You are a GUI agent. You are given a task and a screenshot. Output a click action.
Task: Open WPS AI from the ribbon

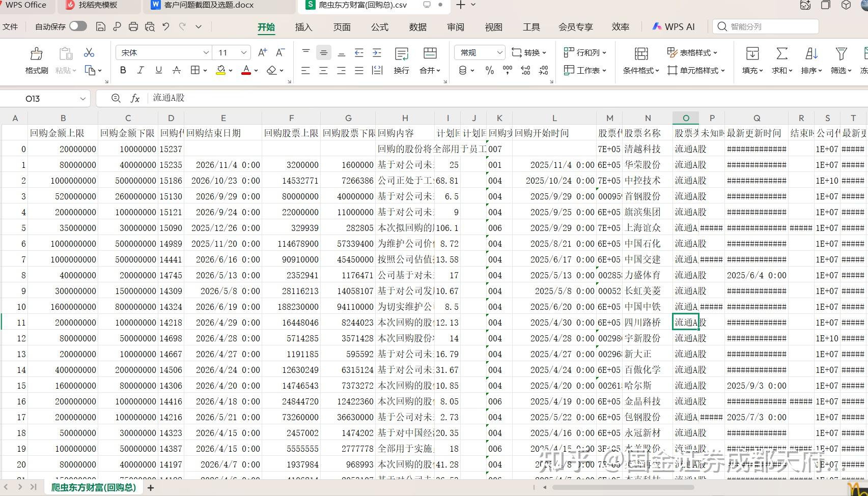pyautogui.click(x=674, y=26)
